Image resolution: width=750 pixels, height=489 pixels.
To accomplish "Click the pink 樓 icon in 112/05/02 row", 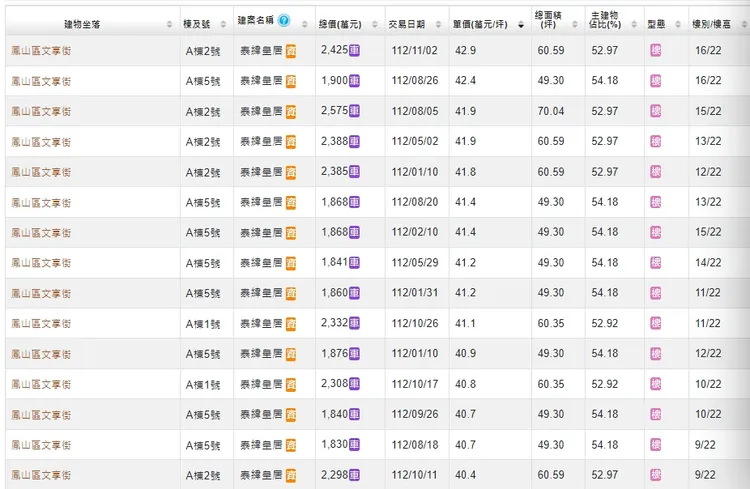I will pos(656,142).
